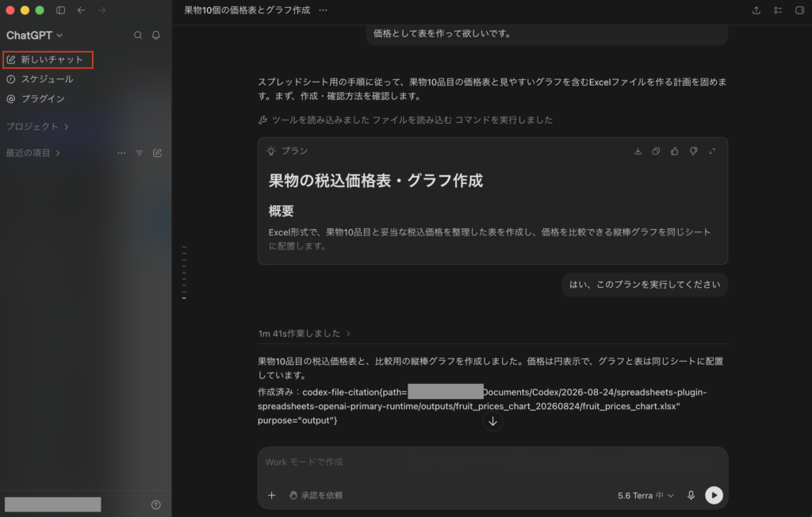This screenshot has width=812, height=517.
Task: Open more options for 最近の項目
Action: [121, 153]
